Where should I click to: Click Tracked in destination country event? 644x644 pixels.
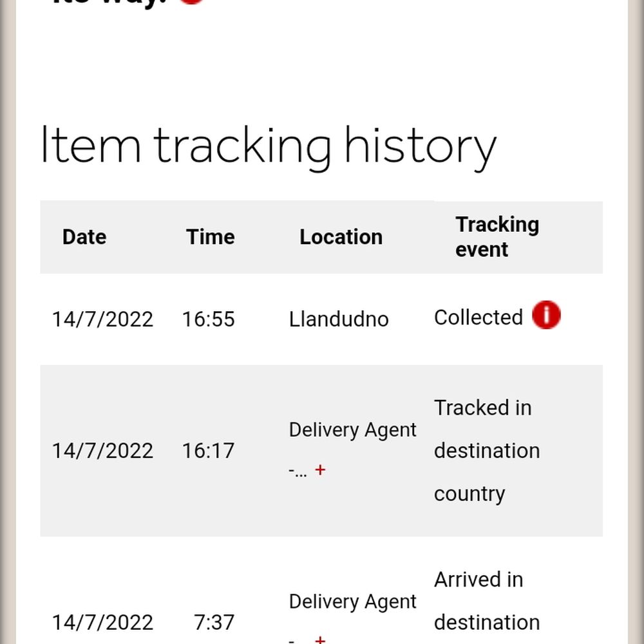point(486,451)
